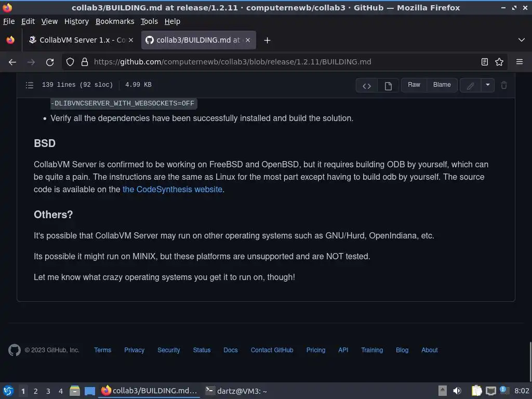The height and width of the screenshot is (399, 532).
Task: Open tracking protection shield icon
Action: tap(70, 62)
